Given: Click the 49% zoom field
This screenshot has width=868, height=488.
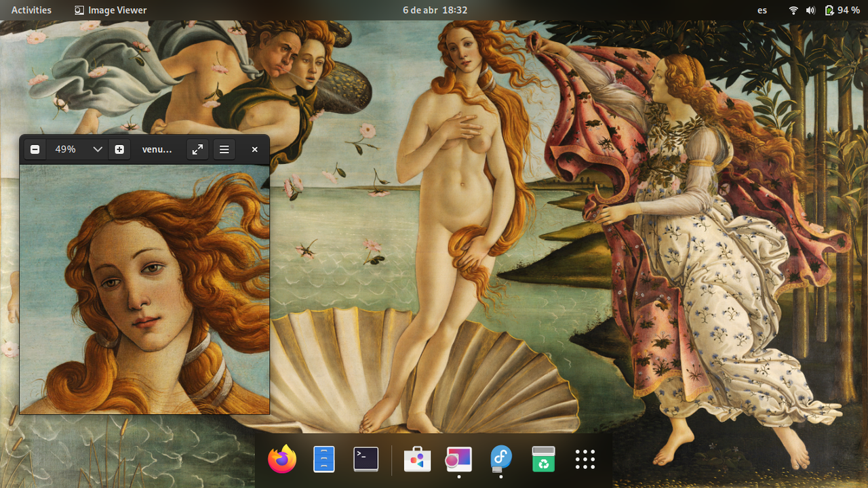Looking at the screenshot, I should coord(66,149).
